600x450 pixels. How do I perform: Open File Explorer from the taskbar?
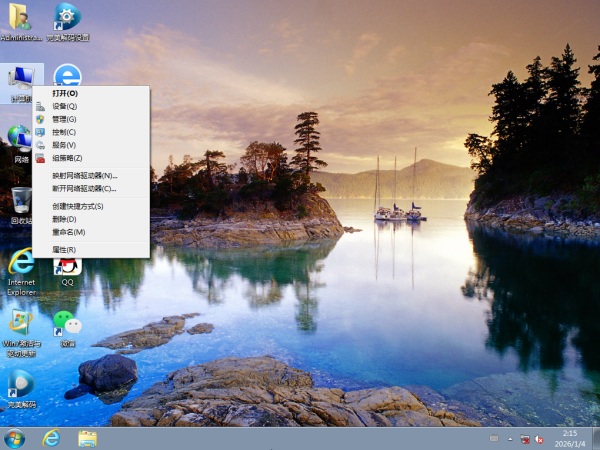point(87,438)
